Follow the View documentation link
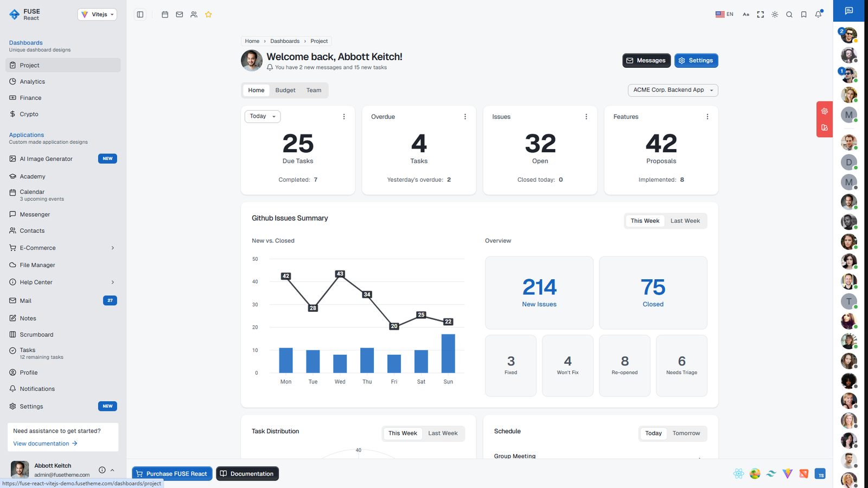Viewport: 868px width, 488px height. (x=45, y=444)
